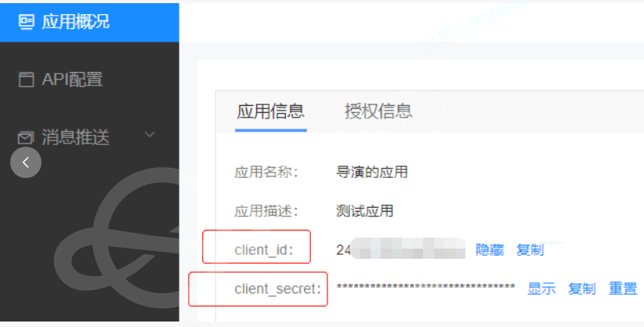Screen dimensions: 644x327
Task: Reset the client_secret with 重置
Action: click(623, 289)
